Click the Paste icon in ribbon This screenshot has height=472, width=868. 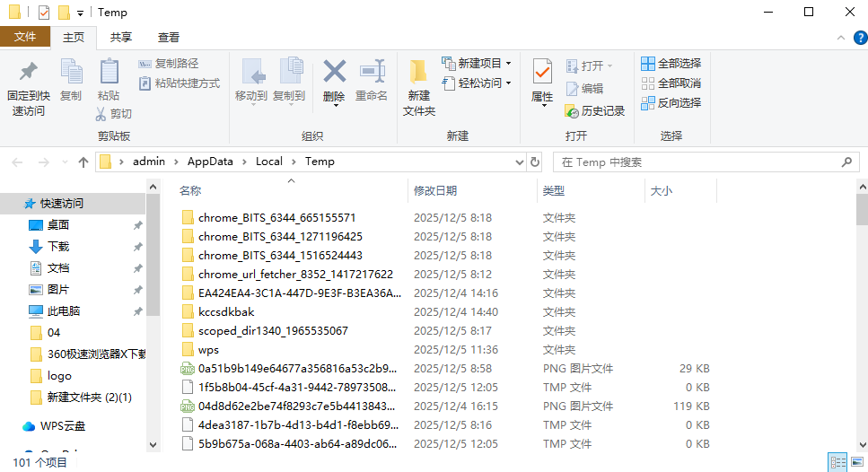point(109,72)
